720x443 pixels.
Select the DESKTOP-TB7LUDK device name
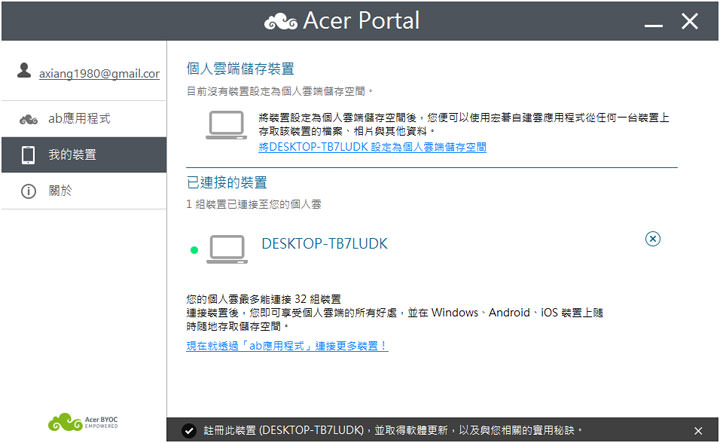pyautogui.click(x=324, y=244)
